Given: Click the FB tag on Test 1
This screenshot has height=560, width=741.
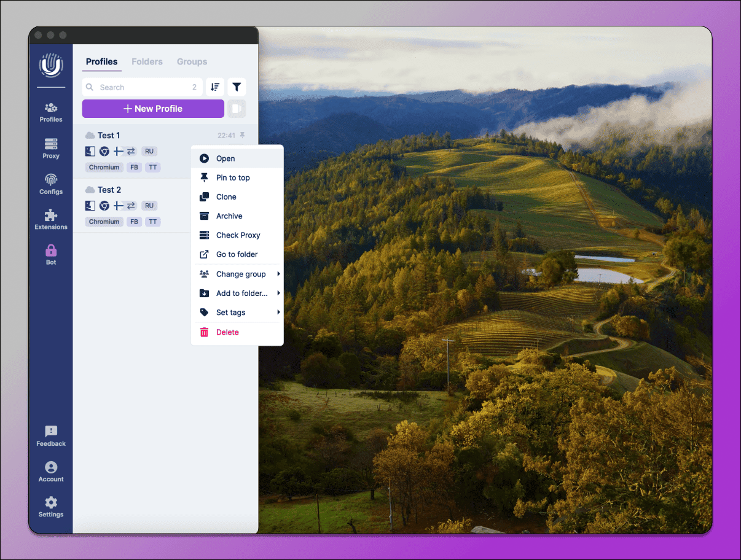Looking at the screenshot, I should point(134,167).
